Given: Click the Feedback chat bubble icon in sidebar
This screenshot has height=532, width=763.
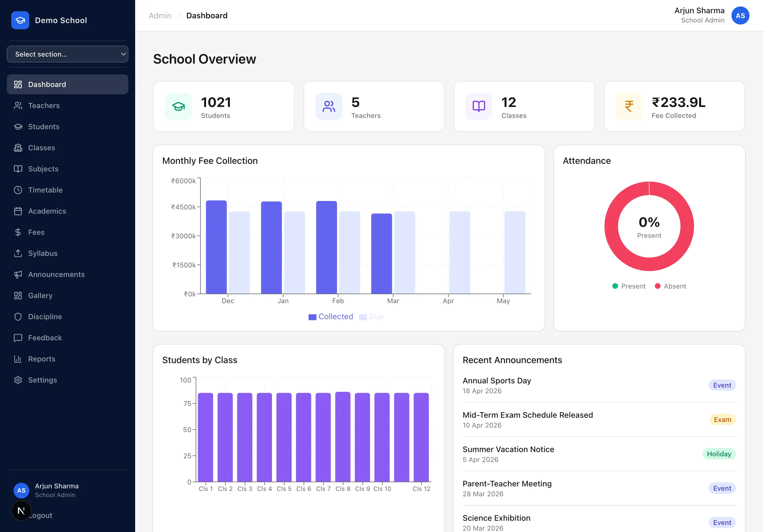Looking at the screenshot, I should pos(18,337).
